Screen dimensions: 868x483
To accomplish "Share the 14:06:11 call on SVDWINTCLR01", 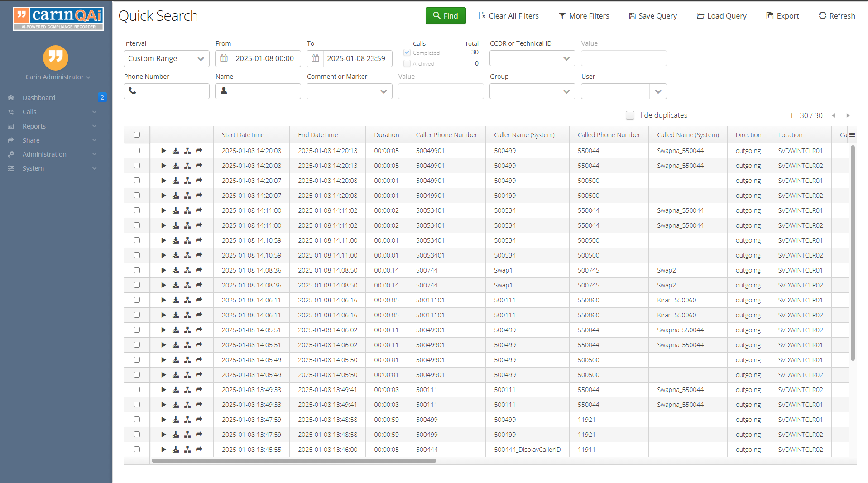I will pos(199,300).
